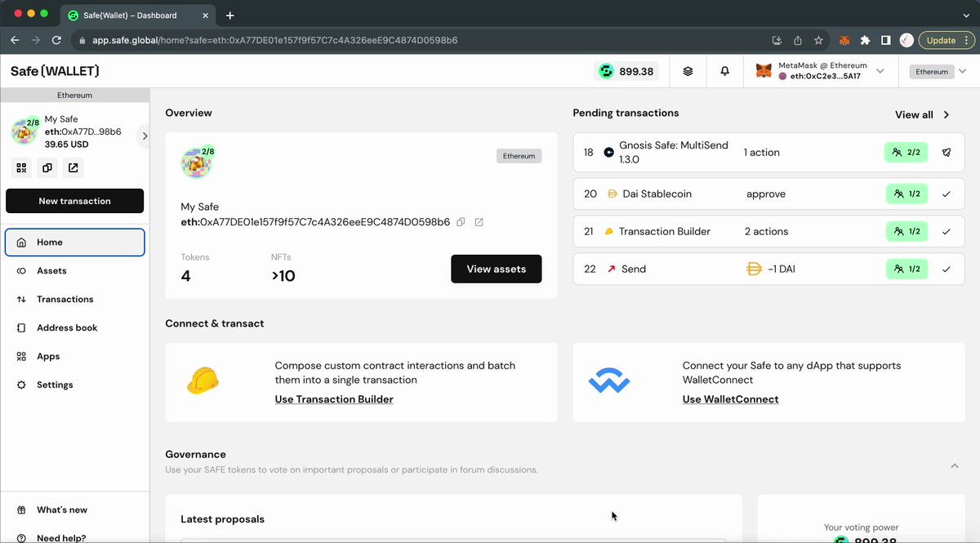This screenshot has height=543, width=980.
Task: Open Chrome extensions puzzle icon
Action: point(865,40)
